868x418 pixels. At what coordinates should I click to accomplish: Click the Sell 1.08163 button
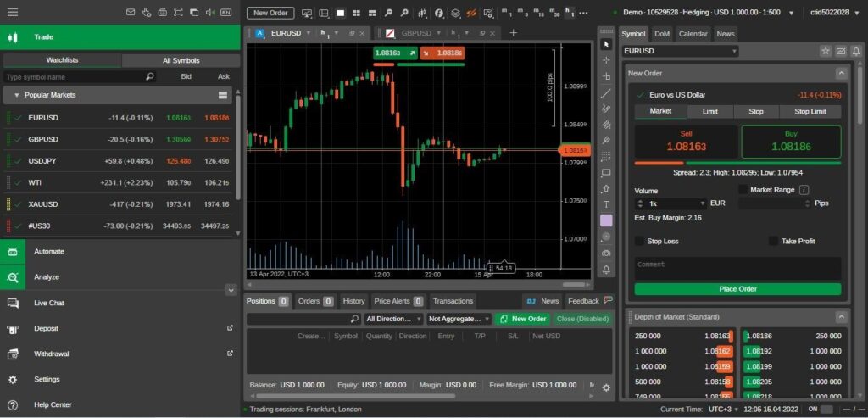(x=686, y=141)
